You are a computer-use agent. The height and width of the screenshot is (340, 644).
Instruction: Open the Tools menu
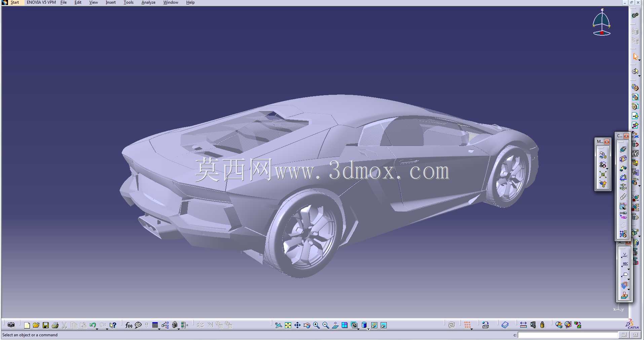(x=128, y=2)
